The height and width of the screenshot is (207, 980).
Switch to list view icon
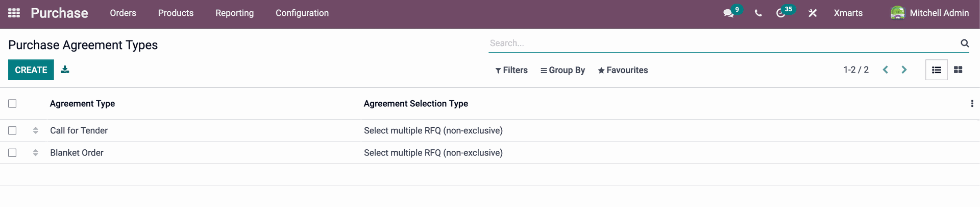tap(937, 70)
